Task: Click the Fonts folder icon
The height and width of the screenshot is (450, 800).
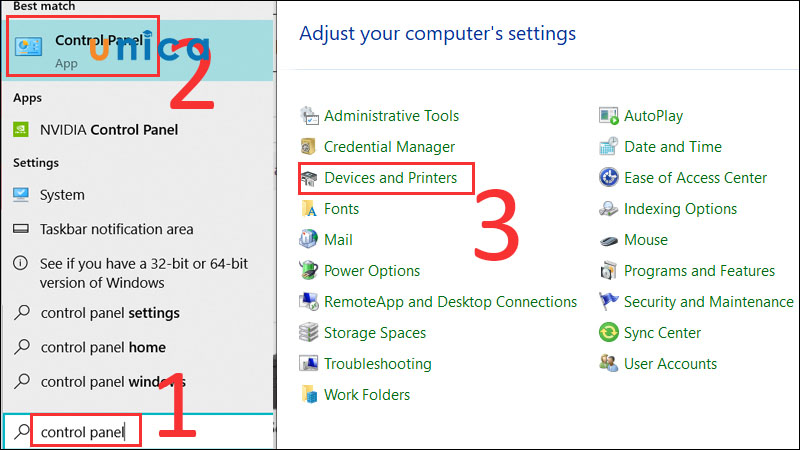Action: tap(309, 209)
